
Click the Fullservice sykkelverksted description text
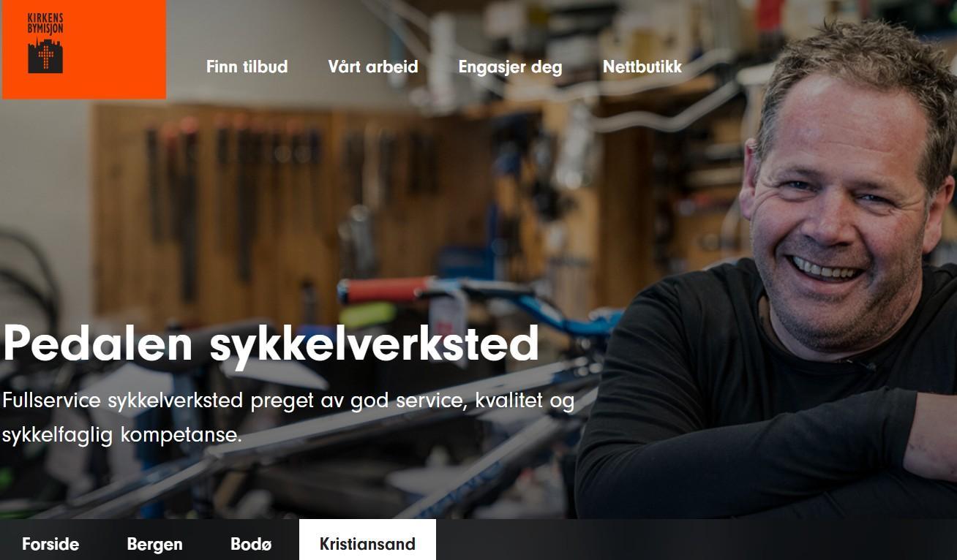click(288, 417)
